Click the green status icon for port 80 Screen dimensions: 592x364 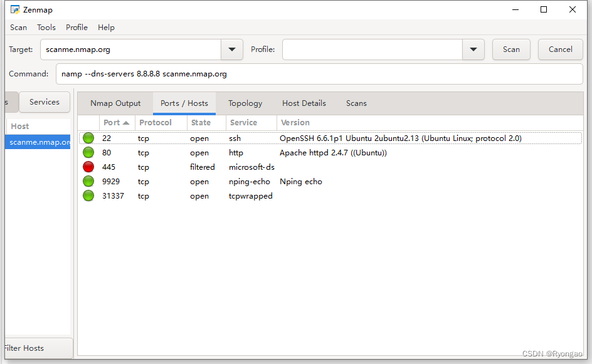[x=88, y=153]
